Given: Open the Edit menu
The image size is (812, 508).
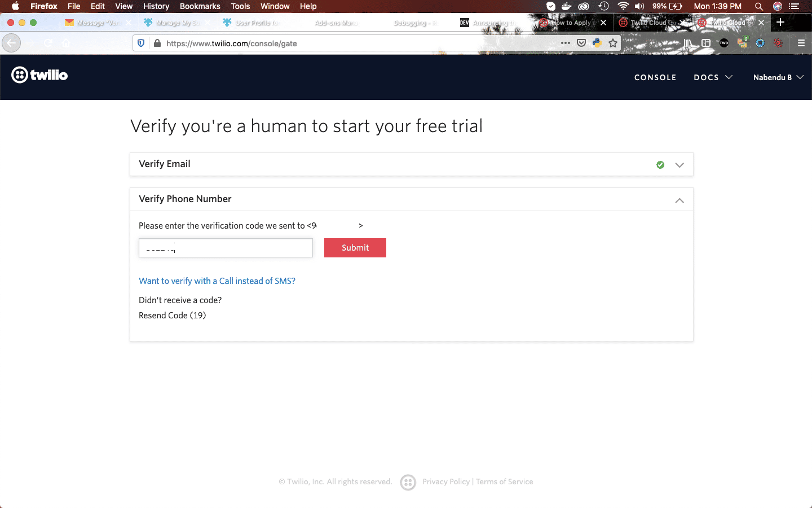Looking at the screenshot, I should click(x=98, y=6).
